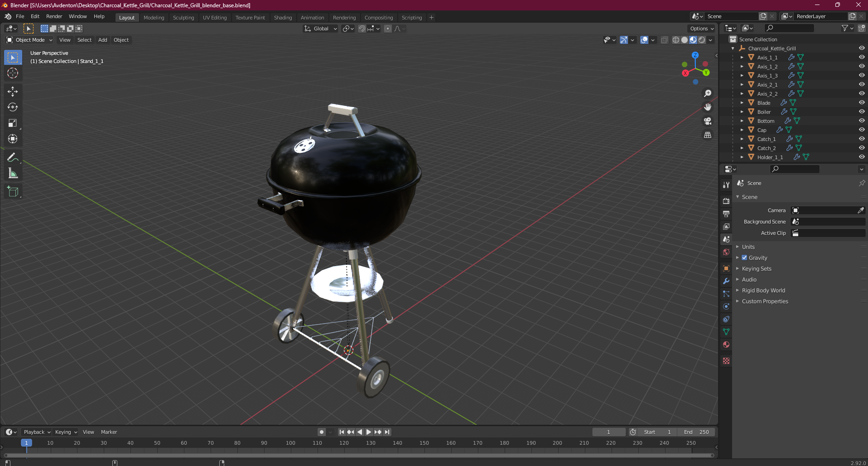This screenshot has height=466, width=868.
Task: Click the current frame number field
Action: point(608,432)
